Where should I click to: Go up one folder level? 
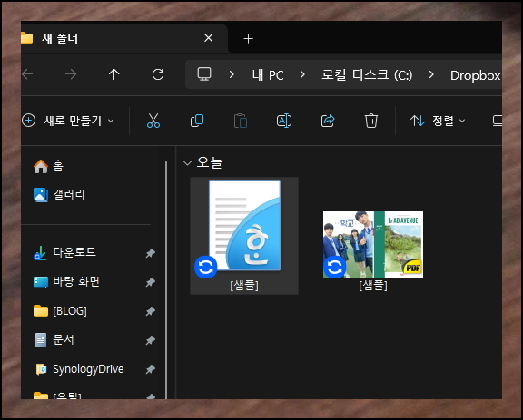coord(114,74)
